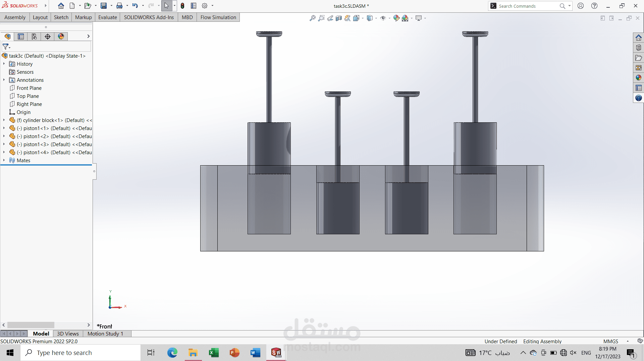Open Microsoft Edge from the taskbar

point(172,353)
